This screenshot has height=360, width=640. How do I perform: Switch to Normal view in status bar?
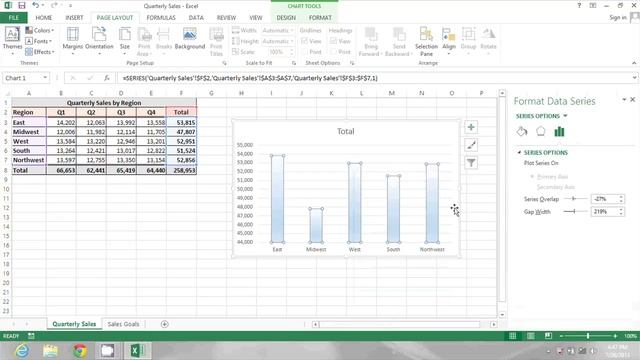tap(512, 336)
